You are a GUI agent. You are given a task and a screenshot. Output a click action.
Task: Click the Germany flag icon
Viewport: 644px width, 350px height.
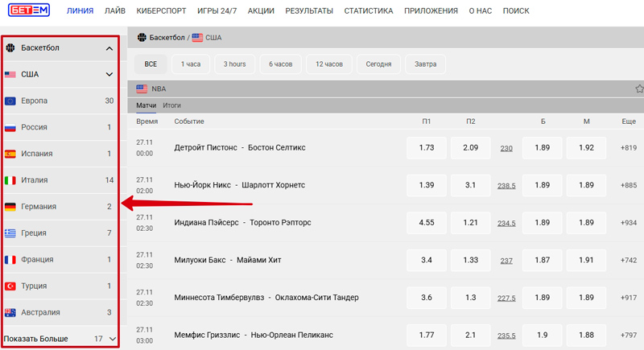pos(10,207)
